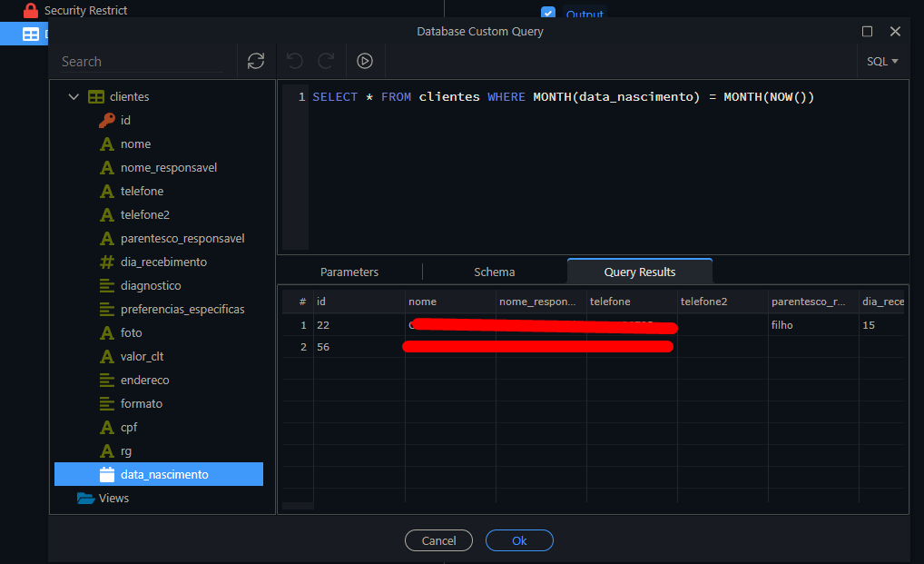Close the Database Custom Query dialog
This screenshot has height=564, width=924.
[895, 31]
